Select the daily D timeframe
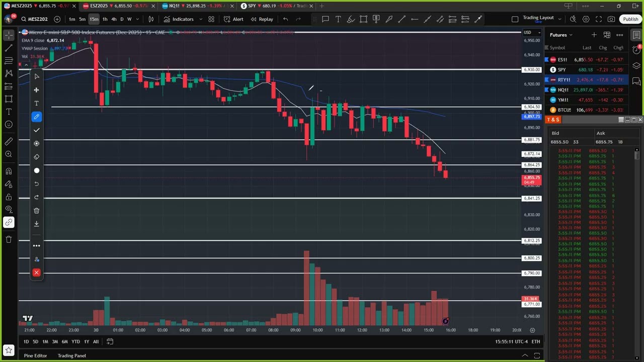Image resolution: width=644 pixels, height=362 pixels. click(x=121, y=19)
